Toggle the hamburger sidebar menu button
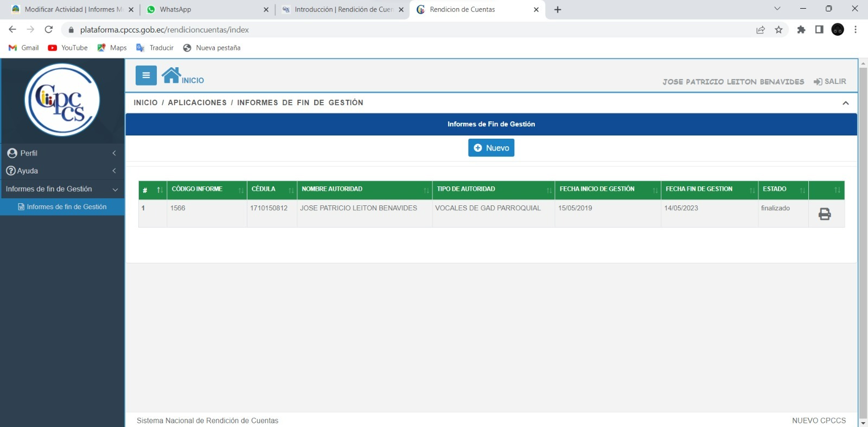 (146, 75)
